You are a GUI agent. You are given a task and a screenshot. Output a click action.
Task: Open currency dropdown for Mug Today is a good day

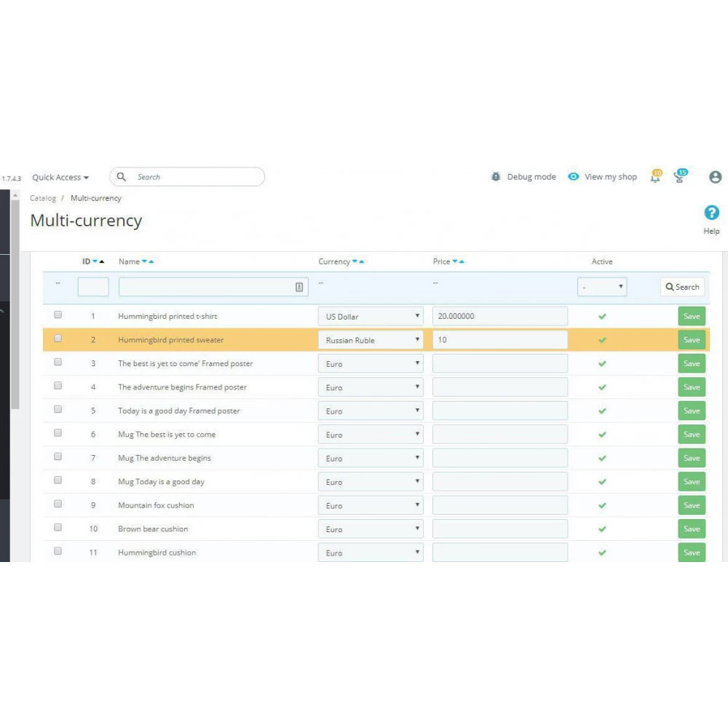click(371, 481)
